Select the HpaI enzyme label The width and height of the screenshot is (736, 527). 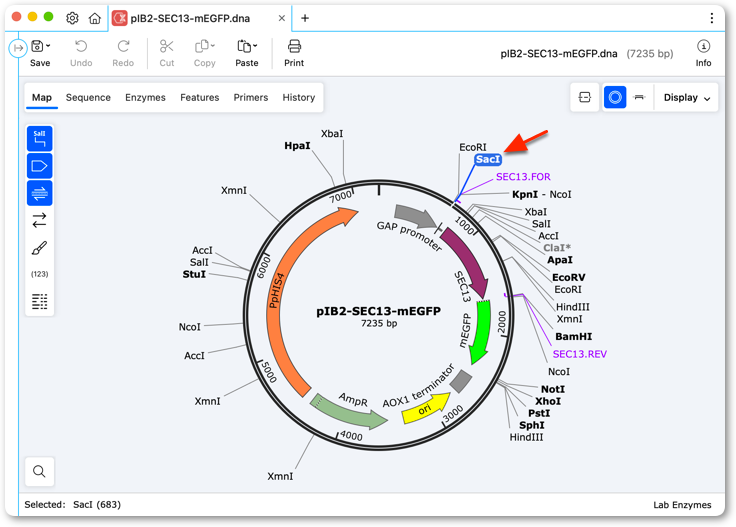pyautogui.click(x=297, y=146)
